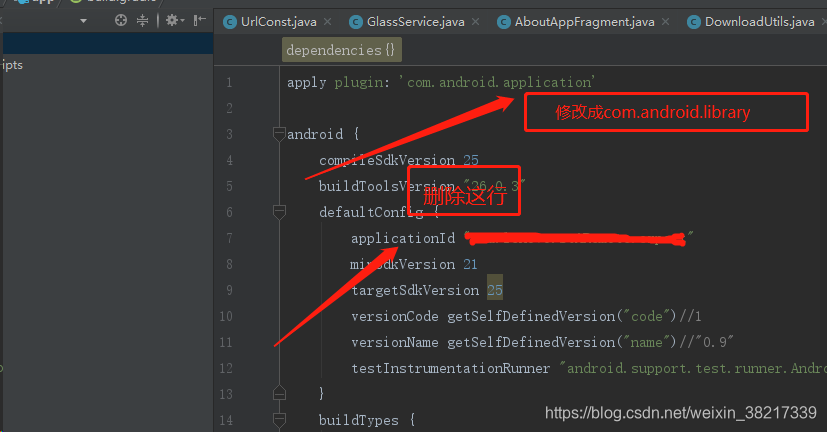Click the 'com.android.application' string
The height and width of the screenshot is (432, 827).
click(498, 82)
